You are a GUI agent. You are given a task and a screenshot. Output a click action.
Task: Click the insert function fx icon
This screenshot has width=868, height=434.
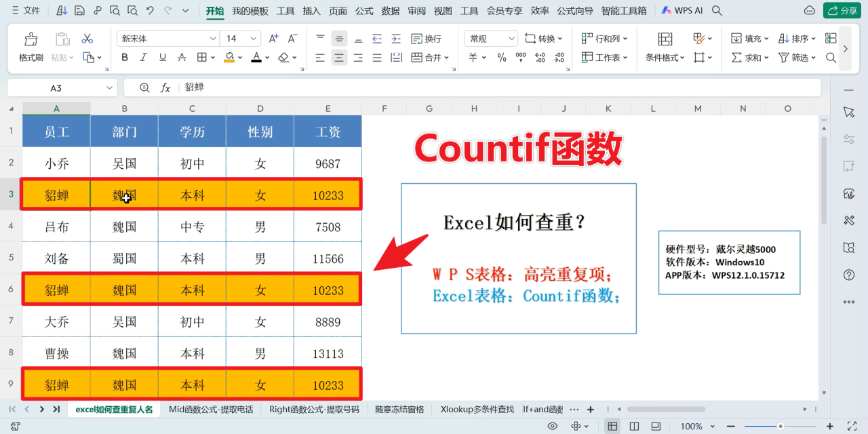click(x=165, y=87)
